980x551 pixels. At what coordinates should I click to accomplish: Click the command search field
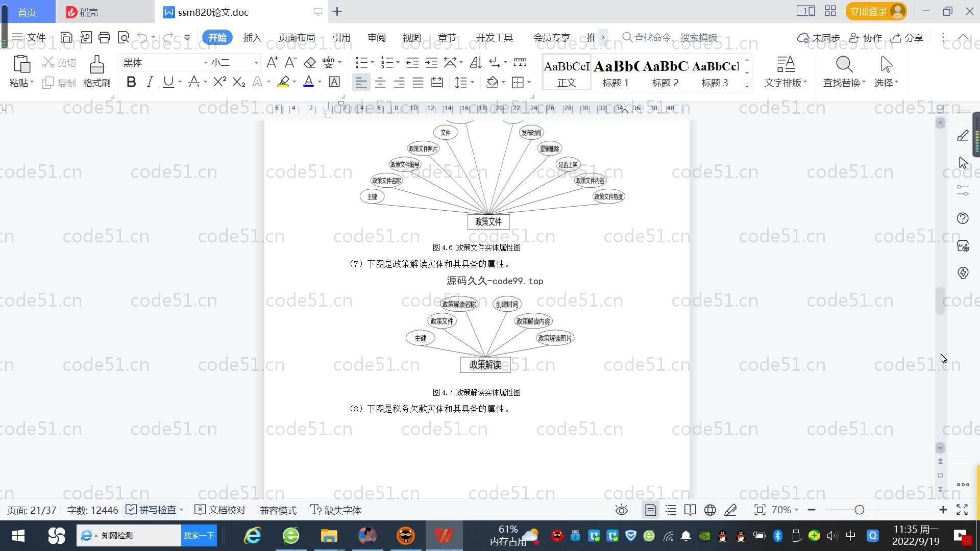coord(675,37)
